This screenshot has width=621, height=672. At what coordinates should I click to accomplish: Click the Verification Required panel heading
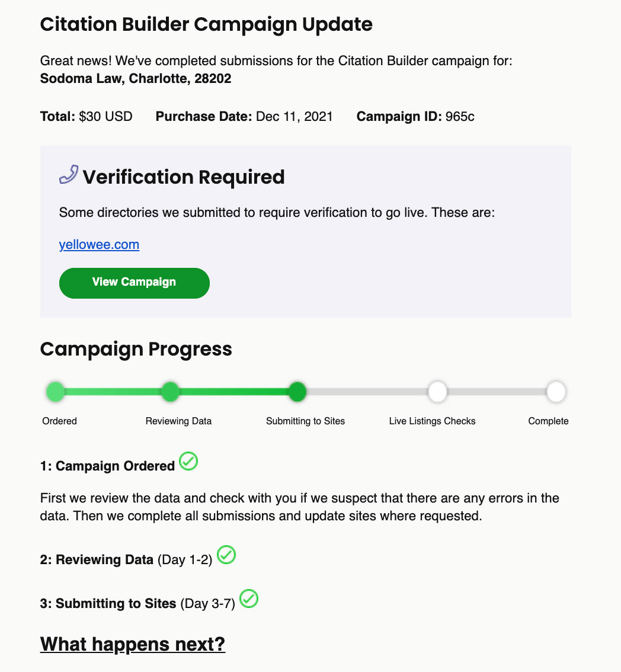coord(184,177)
